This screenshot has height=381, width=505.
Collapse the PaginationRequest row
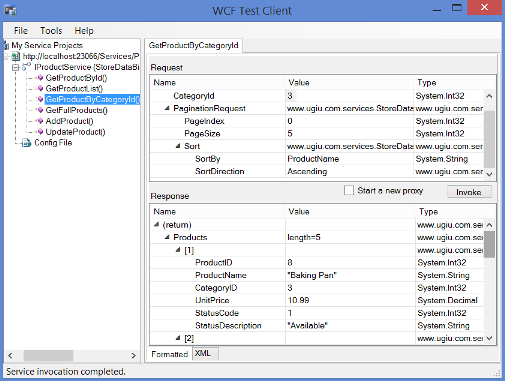click(x=167, y=108)
